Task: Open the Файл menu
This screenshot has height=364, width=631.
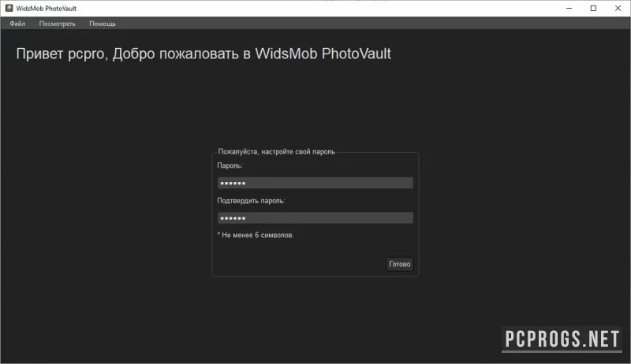Action: coord(17,24)
